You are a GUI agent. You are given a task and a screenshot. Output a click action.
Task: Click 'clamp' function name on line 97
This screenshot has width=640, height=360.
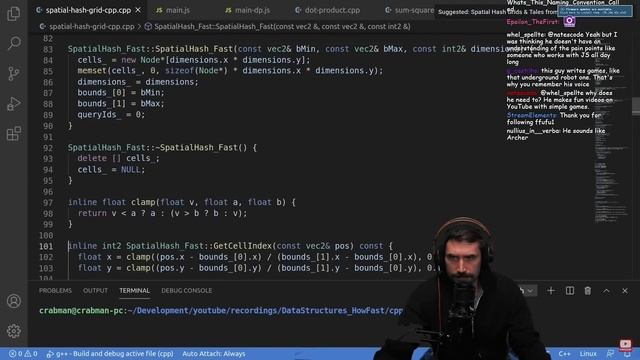click(143, 202)
